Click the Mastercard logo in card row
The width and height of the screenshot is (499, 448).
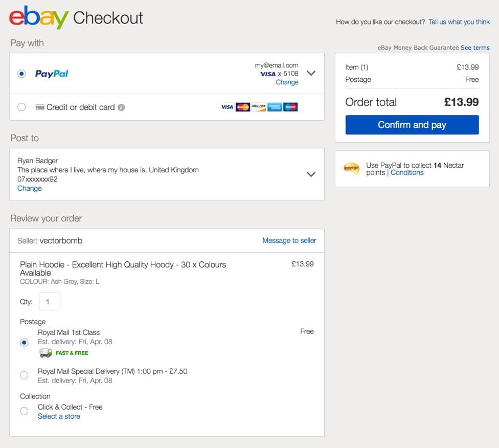click(243, 107)
